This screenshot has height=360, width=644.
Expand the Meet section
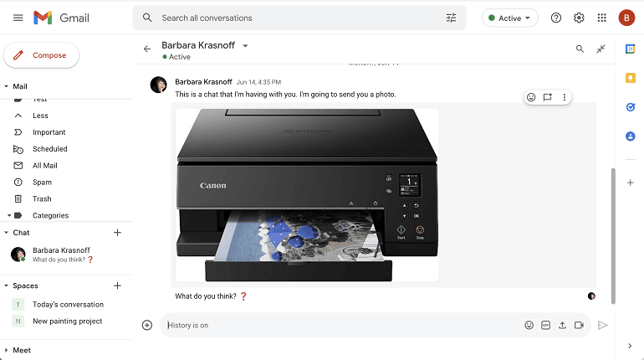click(x=7, y=350)
